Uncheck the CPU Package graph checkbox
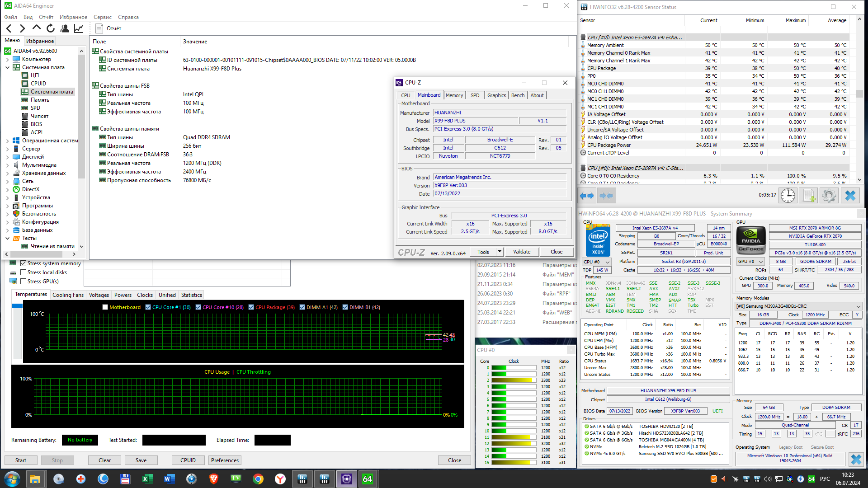The image size is (868, 488). tap(251, 307)
